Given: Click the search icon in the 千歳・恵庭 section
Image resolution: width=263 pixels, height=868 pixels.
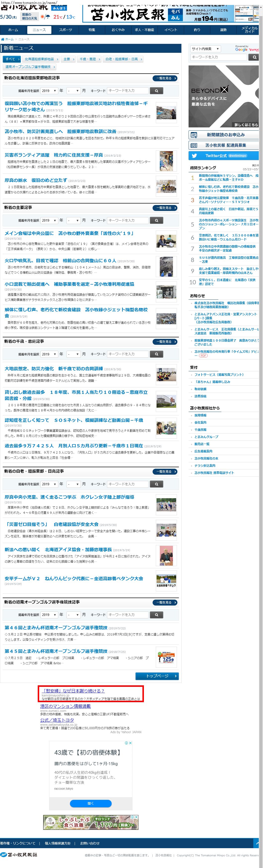Looking at the screenshot, I should (x=157, y=354).
